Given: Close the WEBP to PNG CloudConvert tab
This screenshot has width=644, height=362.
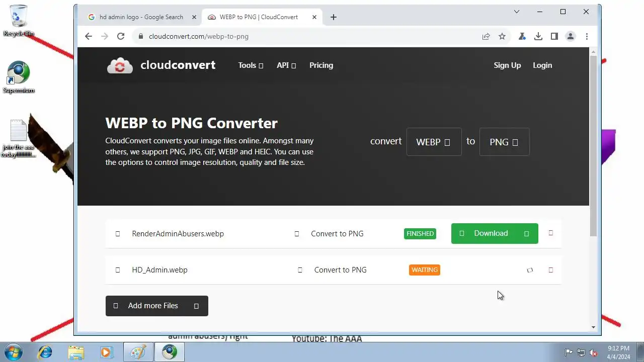Looking at the screenshot, I should click(314, 17).
